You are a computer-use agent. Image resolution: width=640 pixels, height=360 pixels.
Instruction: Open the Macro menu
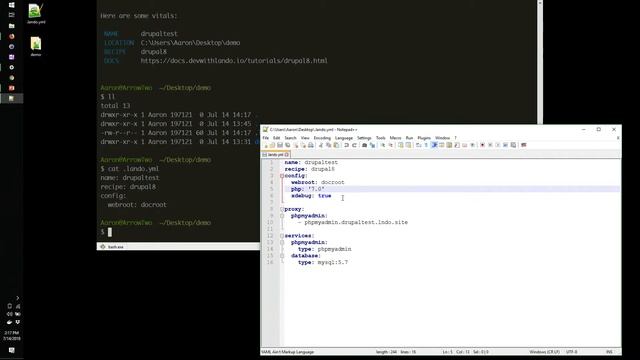395,138
